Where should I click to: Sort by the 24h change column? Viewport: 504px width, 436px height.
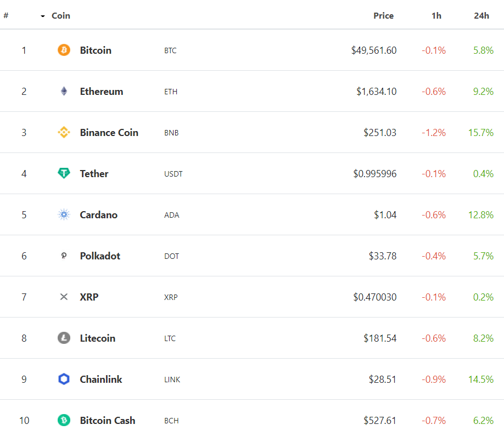(481, 16)
